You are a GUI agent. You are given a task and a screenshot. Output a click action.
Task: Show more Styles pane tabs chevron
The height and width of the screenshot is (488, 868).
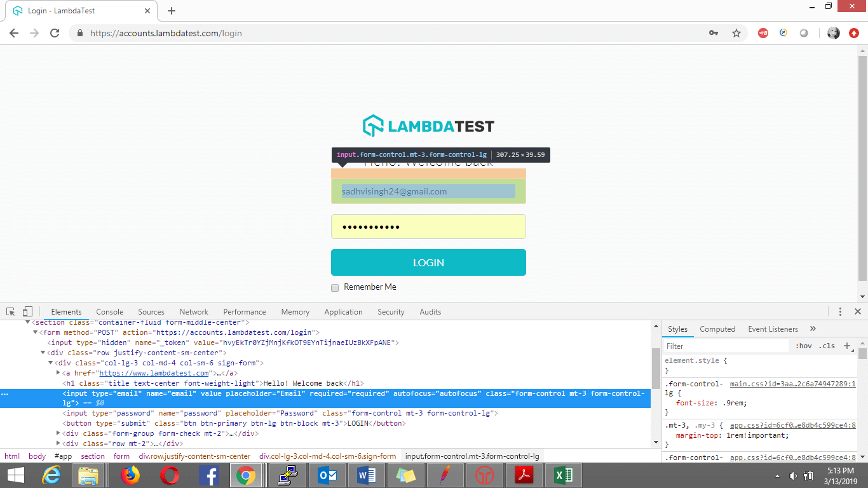pyautogui.click(x=813, y=329)
